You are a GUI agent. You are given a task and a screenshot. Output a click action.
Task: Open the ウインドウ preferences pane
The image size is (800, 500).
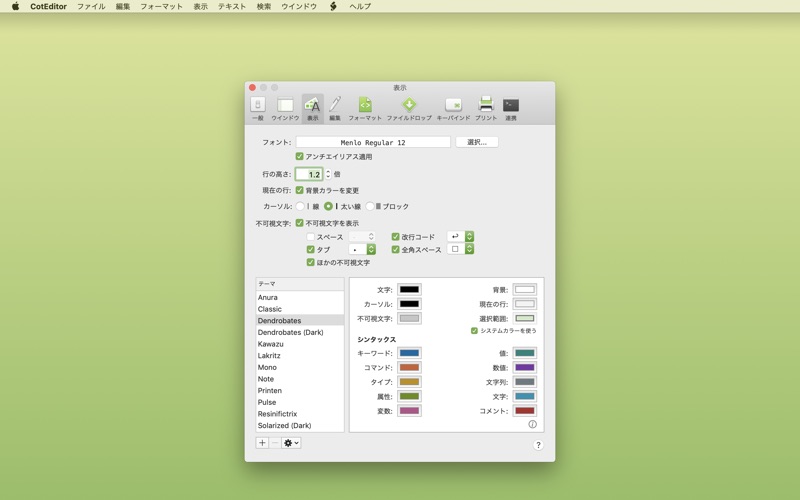(285, 109)
